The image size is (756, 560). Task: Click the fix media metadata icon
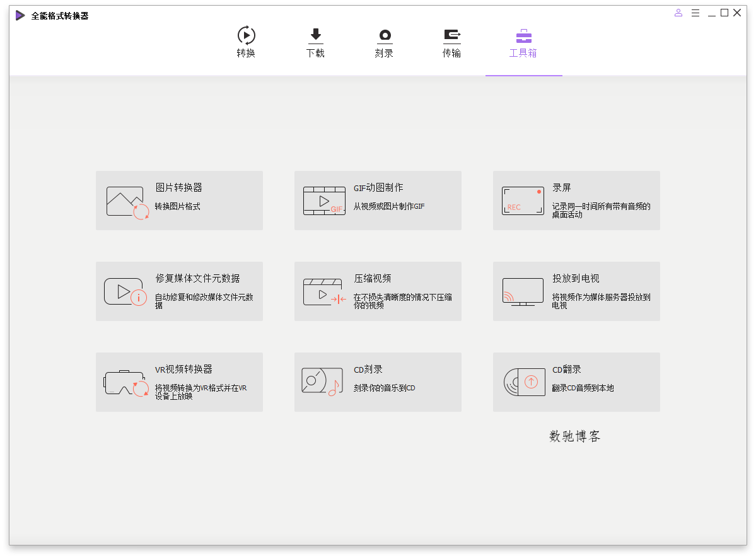click(125, 292)
